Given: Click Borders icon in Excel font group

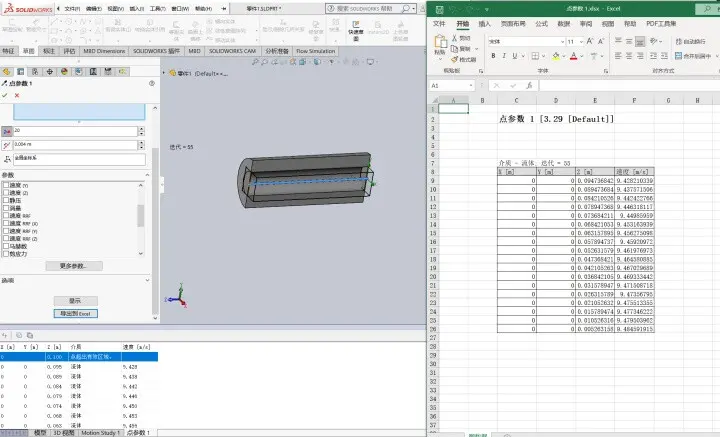Looking at the screenshot, I should (535, 56).
